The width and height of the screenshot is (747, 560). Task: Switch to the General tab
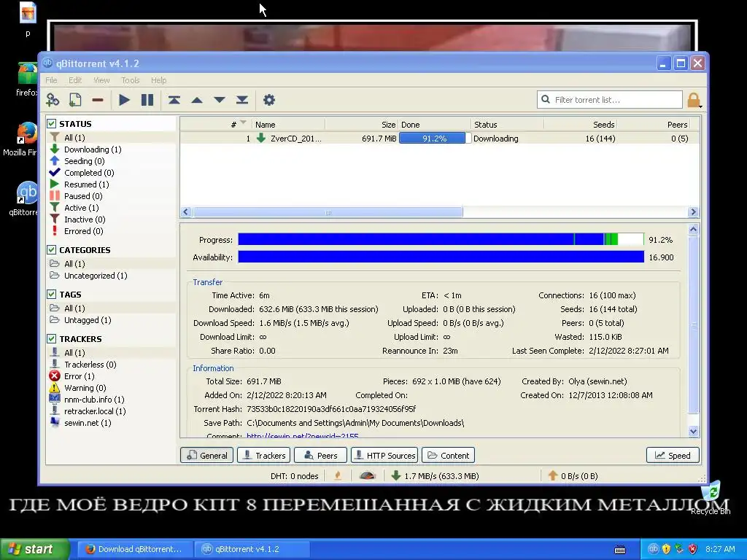(x=206, y=455)
